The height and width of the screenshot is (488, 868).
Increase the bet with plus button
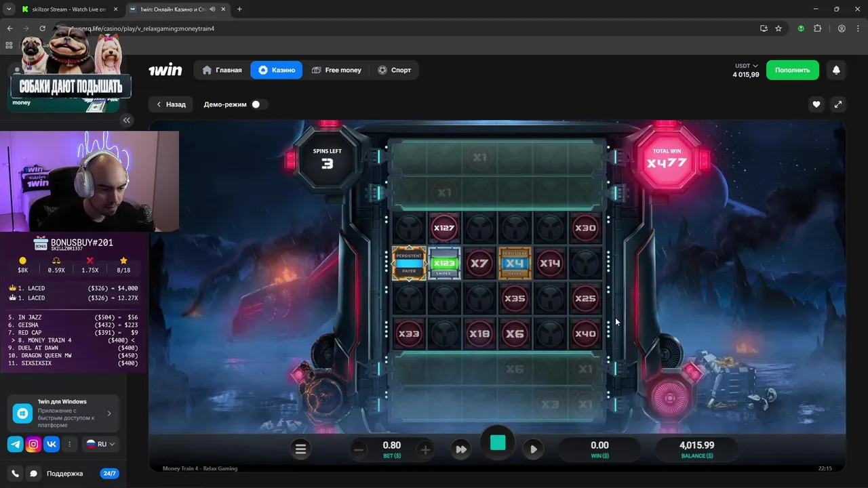point(425,449)
